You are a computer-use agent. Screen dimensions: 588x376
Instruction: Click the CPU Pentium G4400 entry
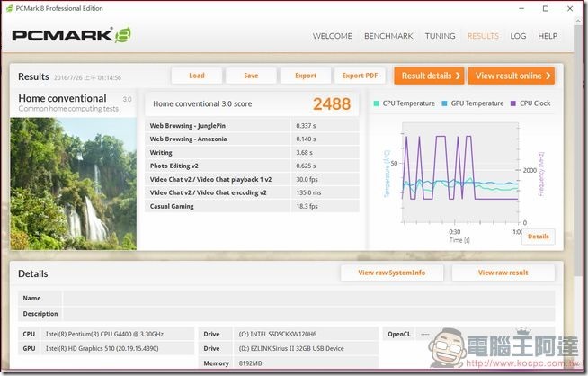tap(106, 334)
